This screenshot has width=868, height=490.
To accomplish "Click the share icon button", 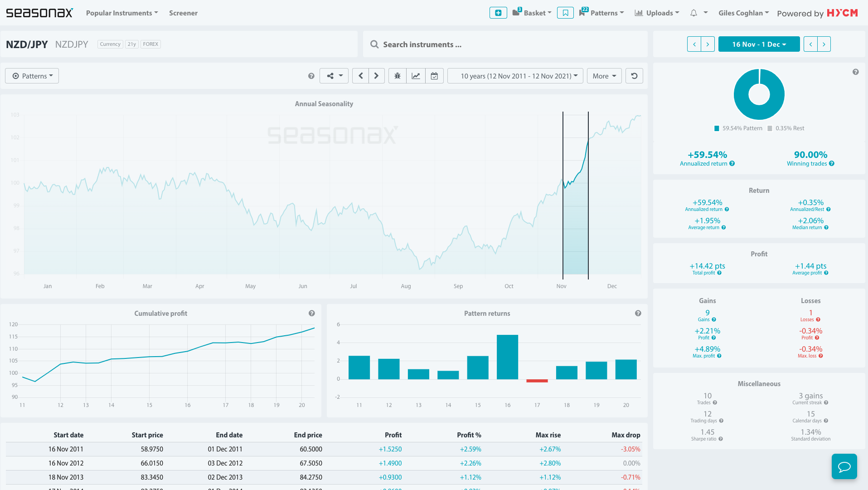I will click(335, 76).
